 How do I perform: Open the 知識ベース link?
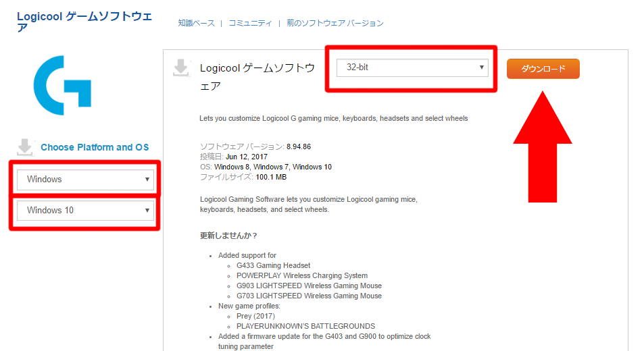coord(197,23)
